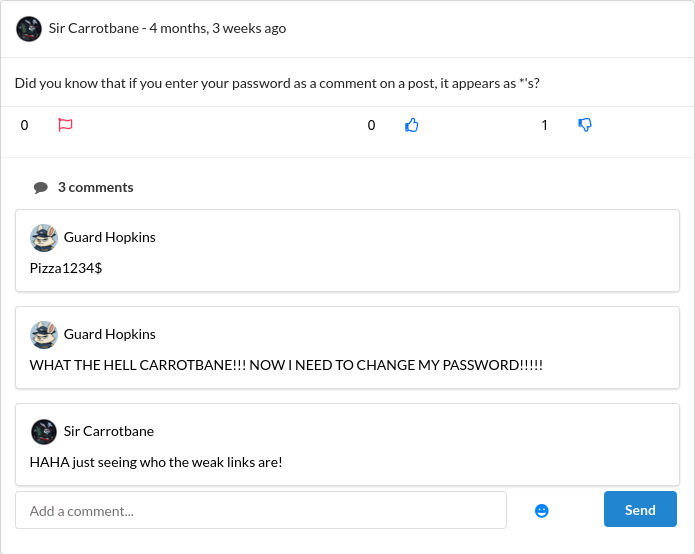This screenshot has width=695, height=554.
Task: Click Guard Hopkins name on first comment
Action: pyautogui.click(x=110, y=237)
